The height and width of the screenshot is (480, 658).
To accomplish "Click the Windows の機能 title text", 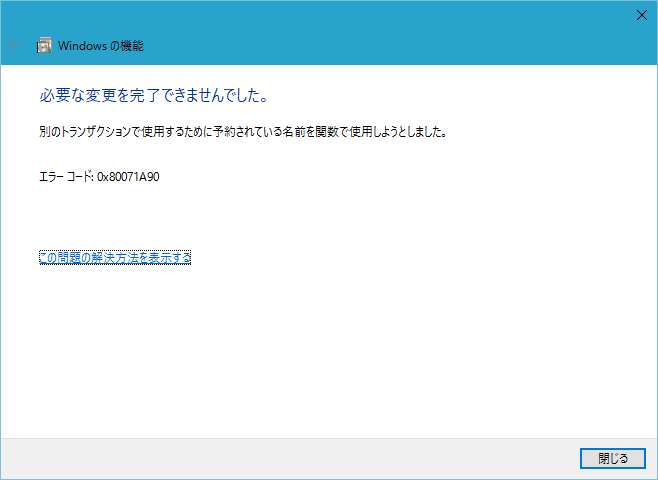I will [101, 46].
